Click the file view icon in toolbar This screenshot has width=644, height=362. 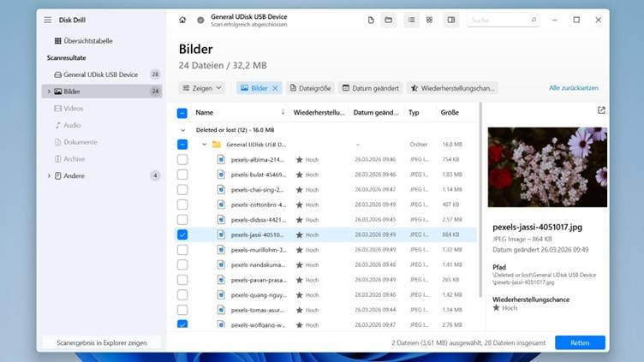coord(370,20)
